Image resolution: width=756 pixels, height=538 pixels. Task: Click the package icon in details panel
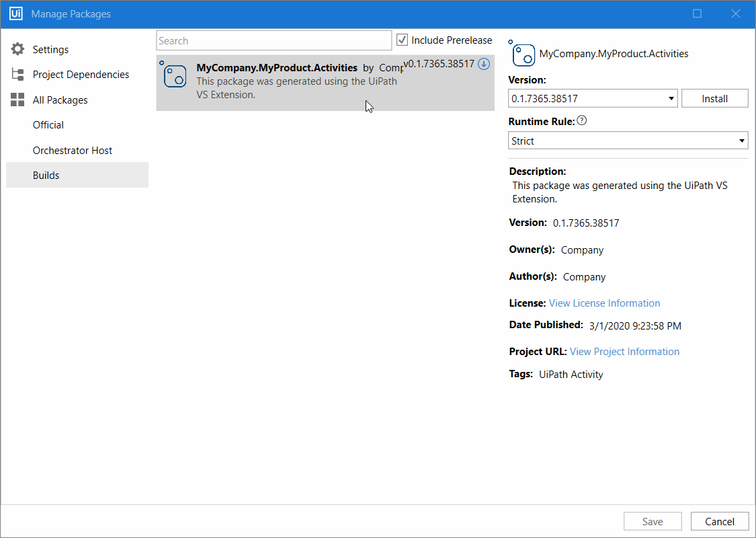coord(523,54)
